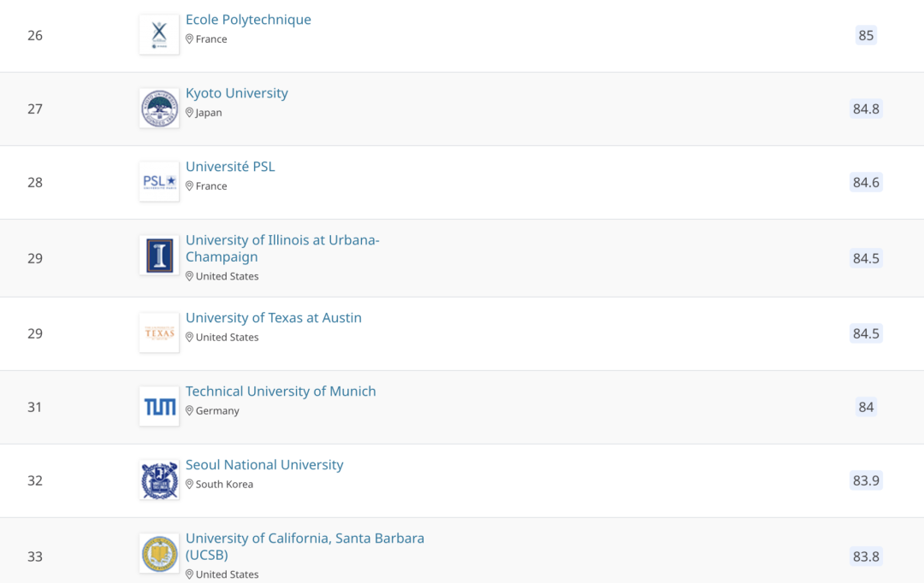The image size is (924, 583).
Task: Click the Ecole Polytechnique logo icon
Action: [x=159, y=35]
